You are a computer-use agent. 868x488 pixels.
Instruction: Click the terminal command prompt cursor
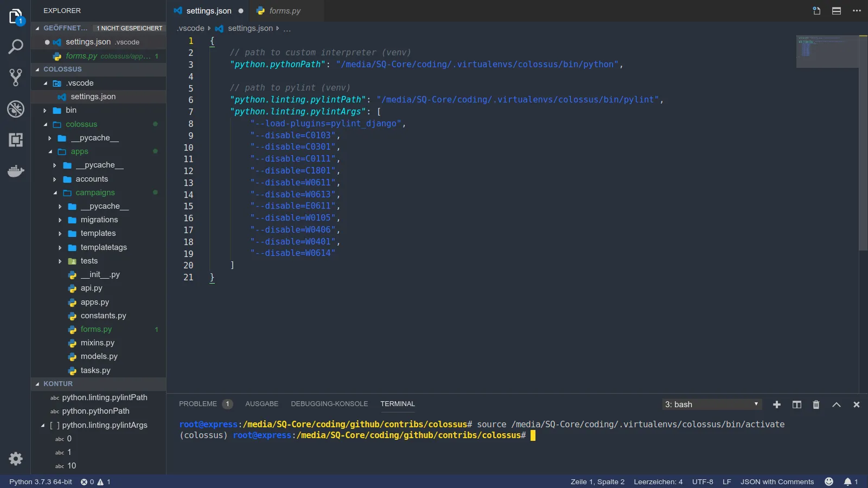pyautogui.click(x=533, y=435)
